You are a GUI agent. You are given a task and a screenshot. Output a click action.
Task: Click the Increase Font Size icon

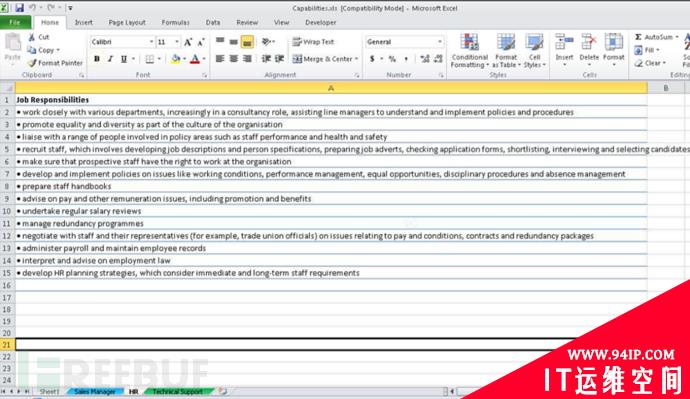click(x=188, y=42)
